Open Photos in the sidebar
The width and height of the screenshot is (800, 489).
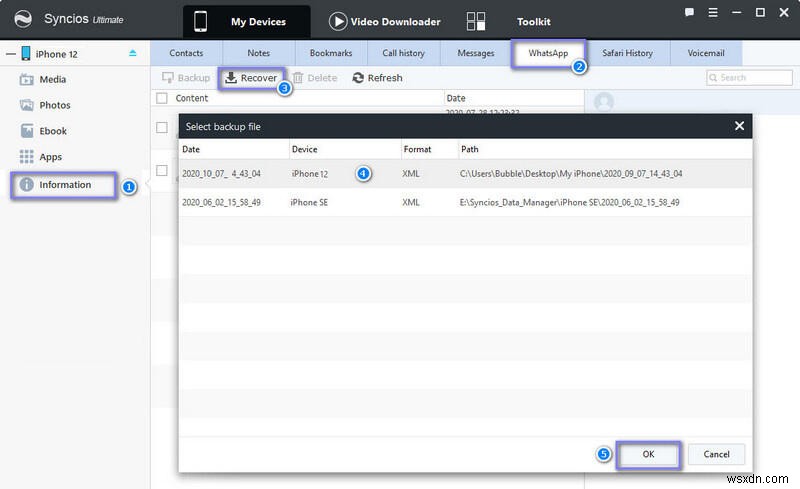45,105
